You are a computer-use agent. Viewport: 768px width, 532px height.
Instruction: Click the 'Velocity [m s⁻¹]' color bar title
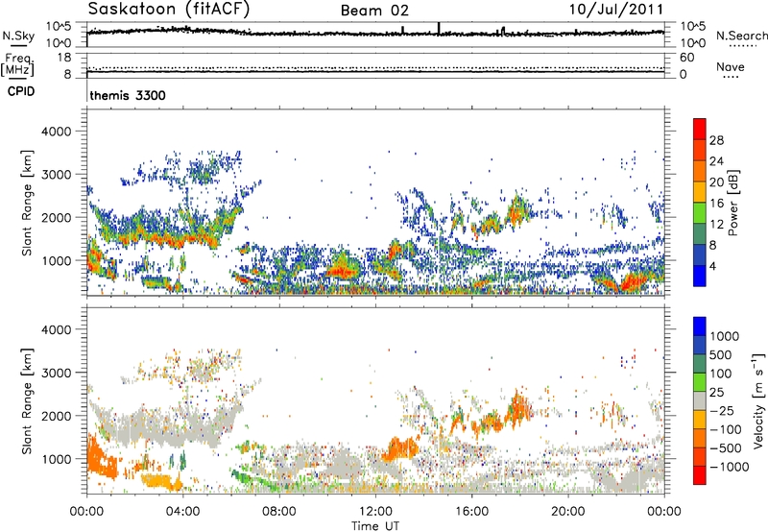coord(758,401)
